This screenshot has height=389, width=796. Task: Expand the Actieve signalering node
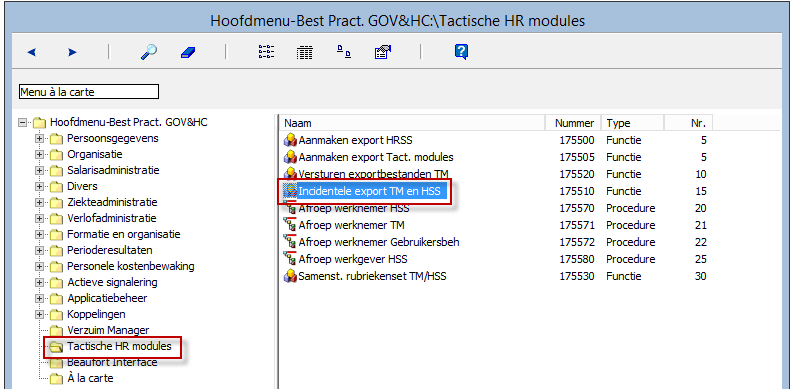tap(39, 282)
